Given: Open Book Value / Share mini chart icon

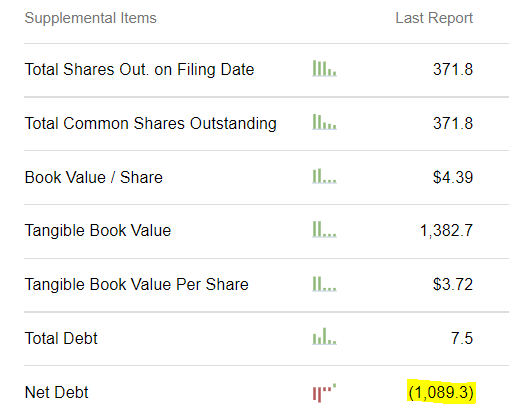Looking at the screenshot, I should [x=324, y=176].
